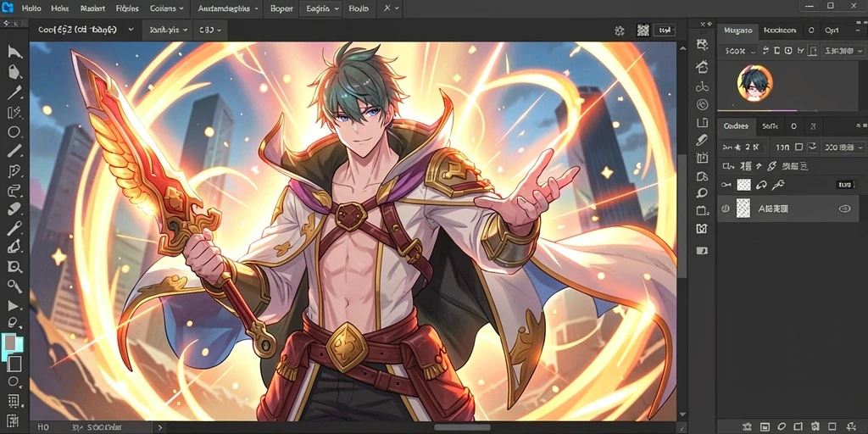Select the eraser tool in left toolbar

14,209
